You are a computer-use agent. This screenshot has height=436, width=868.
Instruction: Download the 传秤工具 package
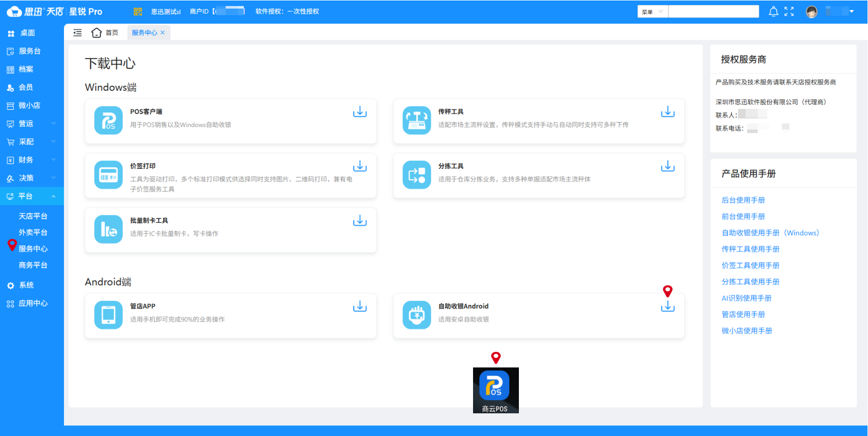(x=667, y=112)
